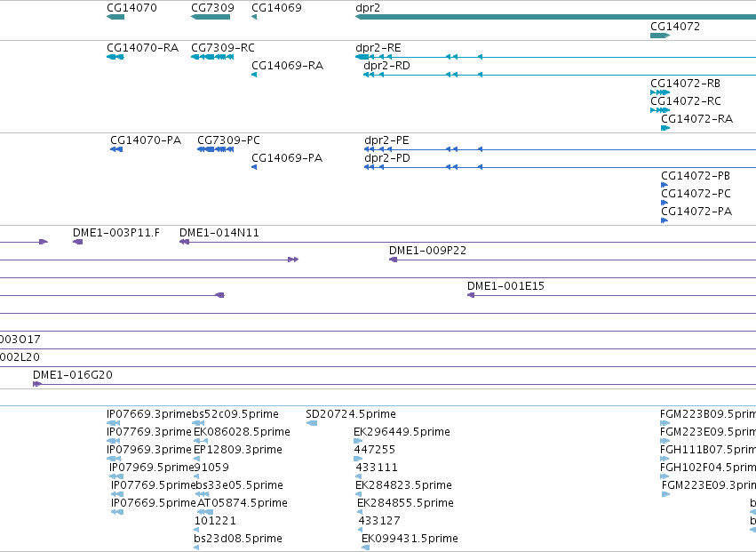
Task: Select the 91059 EST label
Action: click(211, 468)
